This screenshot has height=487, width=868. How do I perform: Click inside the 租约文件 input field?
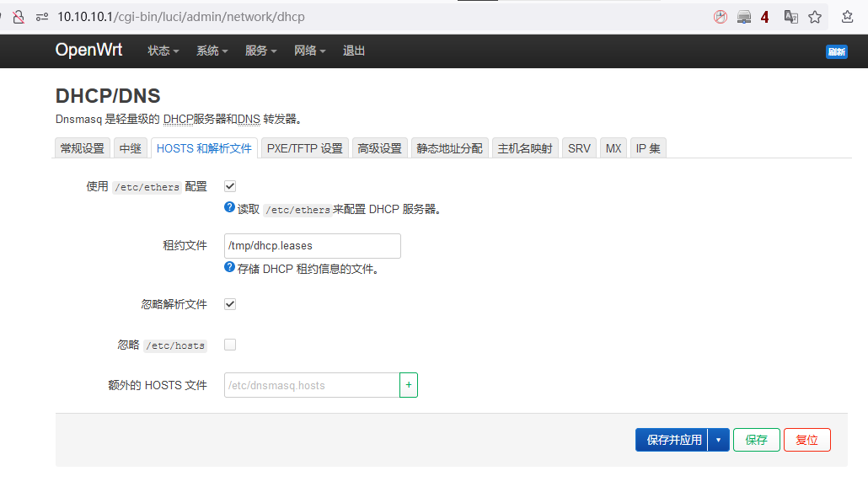tap(312, 245)
